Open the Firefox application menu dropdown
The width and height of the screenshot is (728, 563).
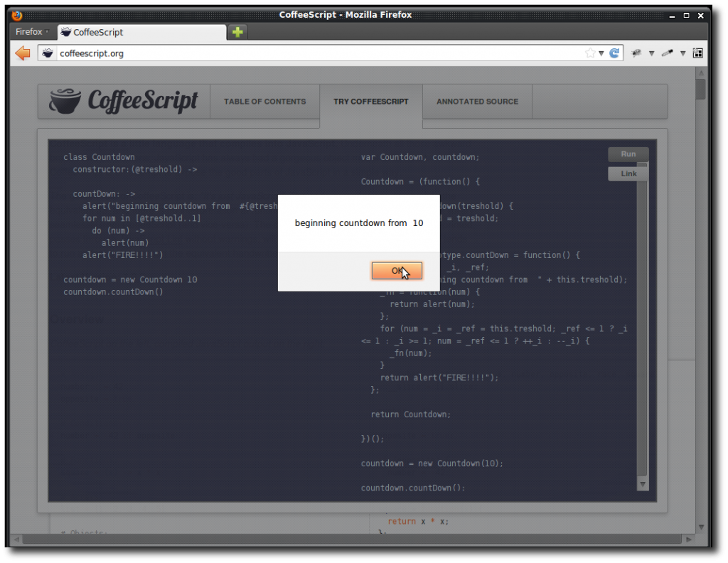(32, 32)
